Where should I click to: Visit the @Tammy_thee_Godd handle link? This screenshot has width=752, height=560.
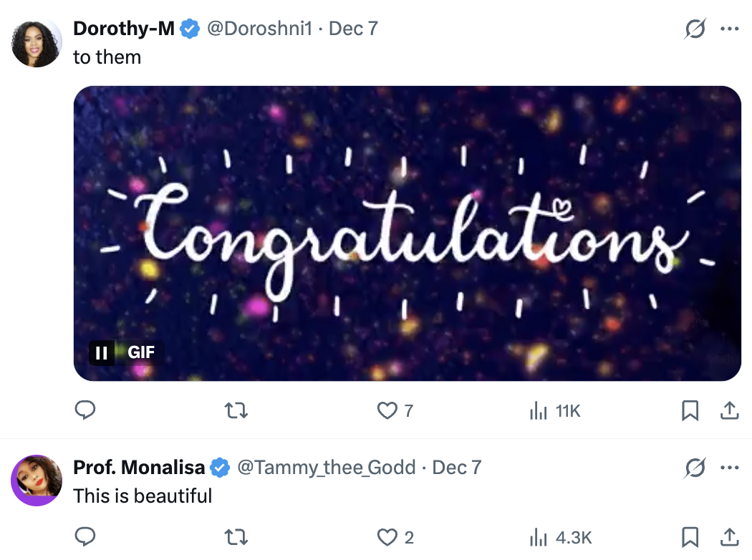(326, 468)
